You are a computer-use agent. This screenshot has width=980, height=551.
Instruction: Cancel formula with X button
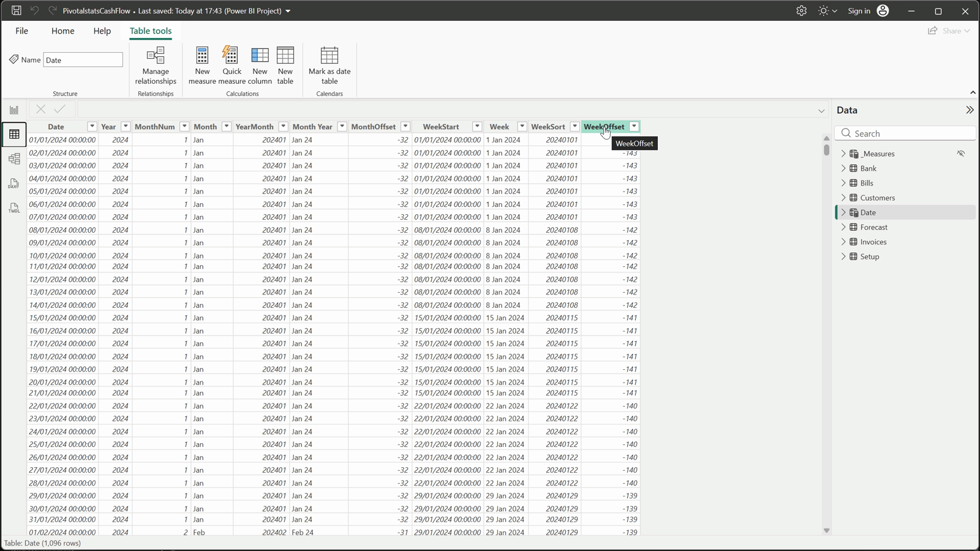tap(40, 110)
